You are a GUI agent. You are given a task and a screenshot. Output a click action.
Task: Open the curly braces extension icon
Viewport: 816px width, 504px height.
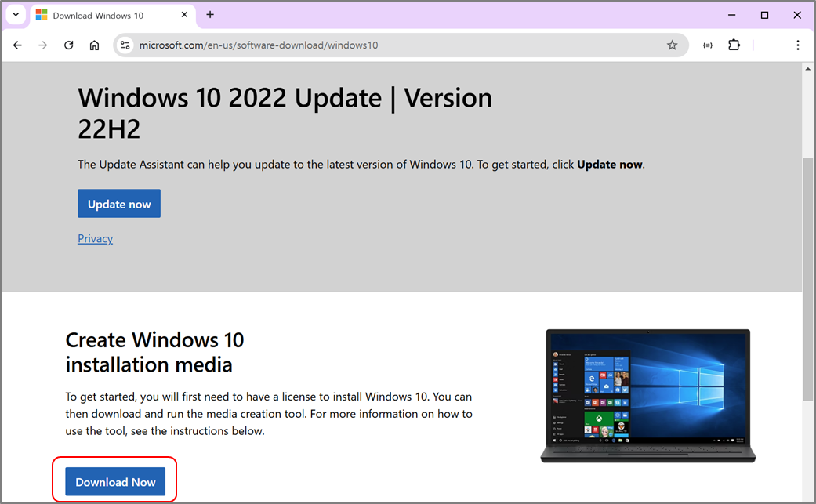[708, 45]
